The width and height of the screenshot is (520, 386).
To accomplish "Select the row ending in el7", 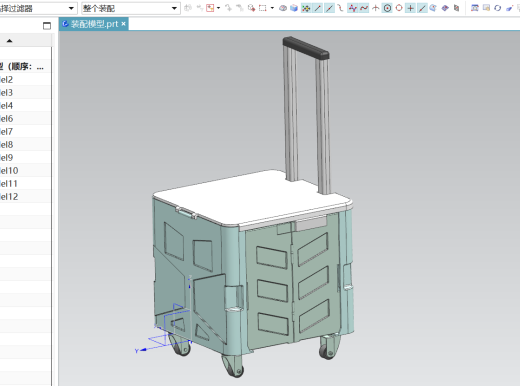I will pyautogui.click(x=26, y=132).
